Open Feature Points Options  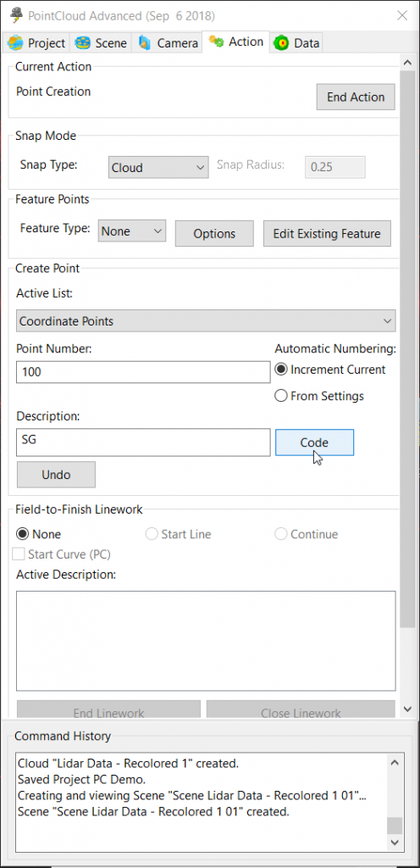click(214, 234)
